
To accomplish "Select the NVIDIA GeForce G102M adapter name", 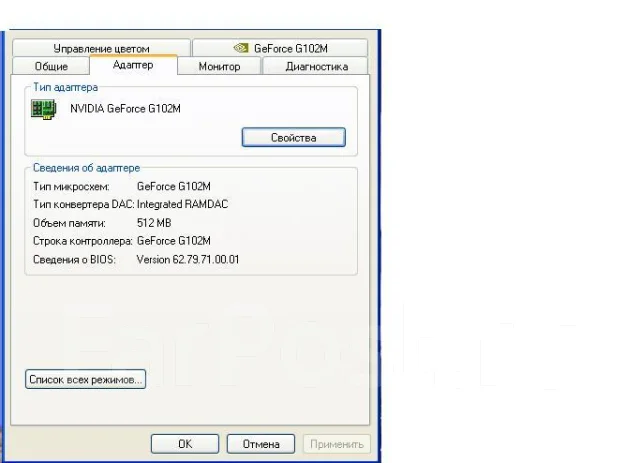I will tap(125, 109).
